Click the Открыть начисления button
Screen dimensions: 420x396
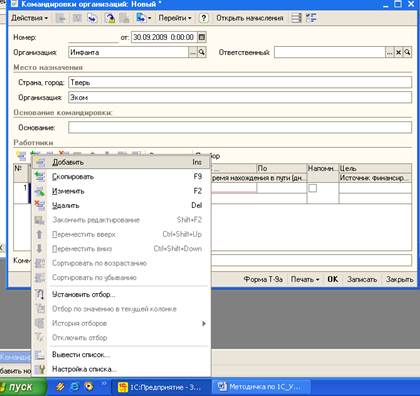pos(250,18)
